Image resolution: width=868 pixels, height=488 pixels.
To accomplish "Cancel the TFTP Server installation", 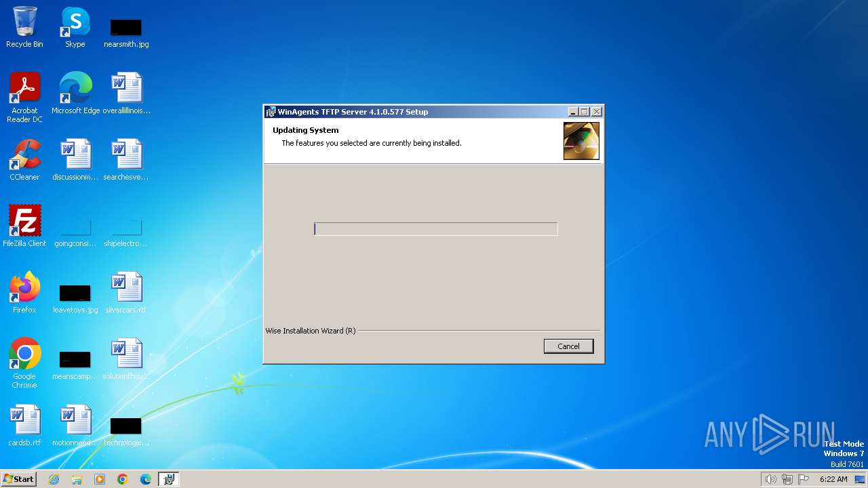I will pyautogui.click(x=568, y=346).
